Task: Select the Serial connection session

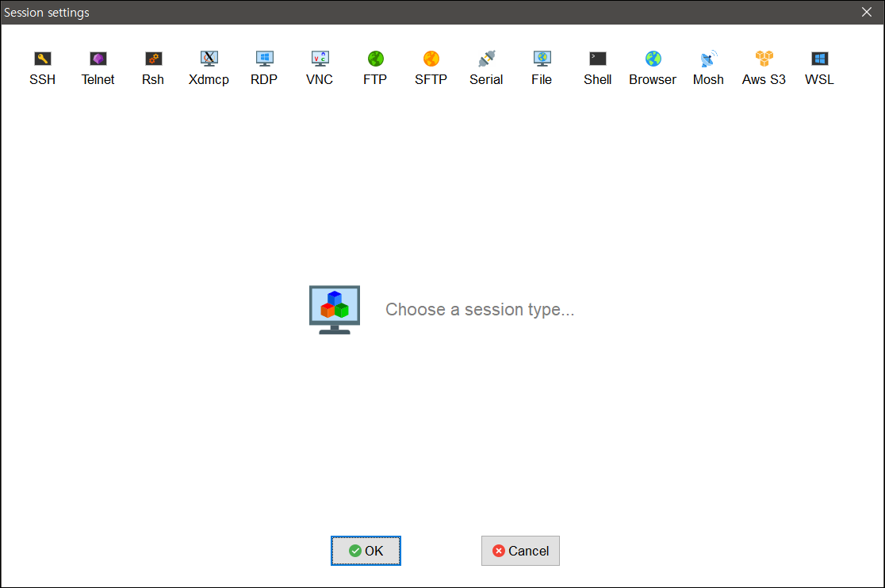Action: pyautogui.click(x=486, y=67)
